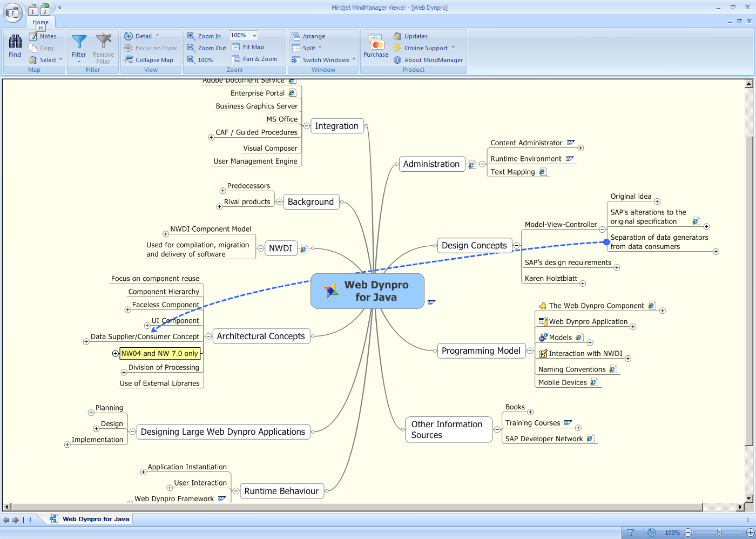Collapse the Design Concepts branch

click(516, 245)
